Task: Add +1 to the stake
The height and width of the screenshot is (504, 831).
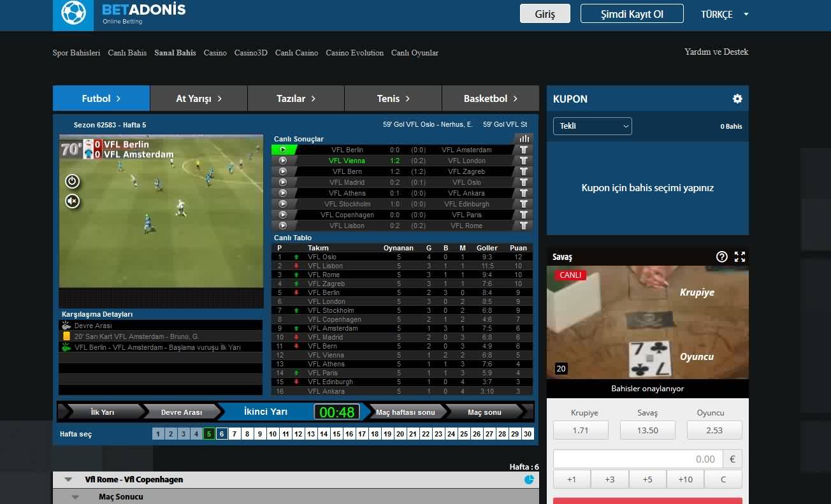Action: point(572,479)
